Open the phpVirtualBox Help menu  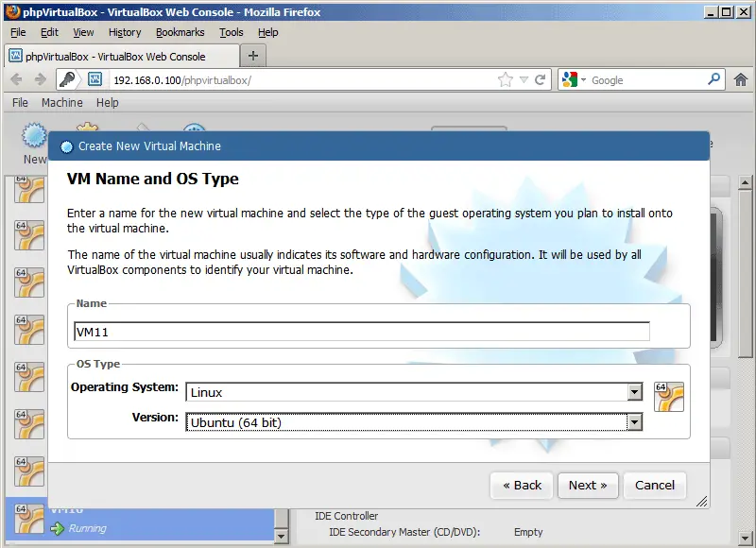pos(107,103)
